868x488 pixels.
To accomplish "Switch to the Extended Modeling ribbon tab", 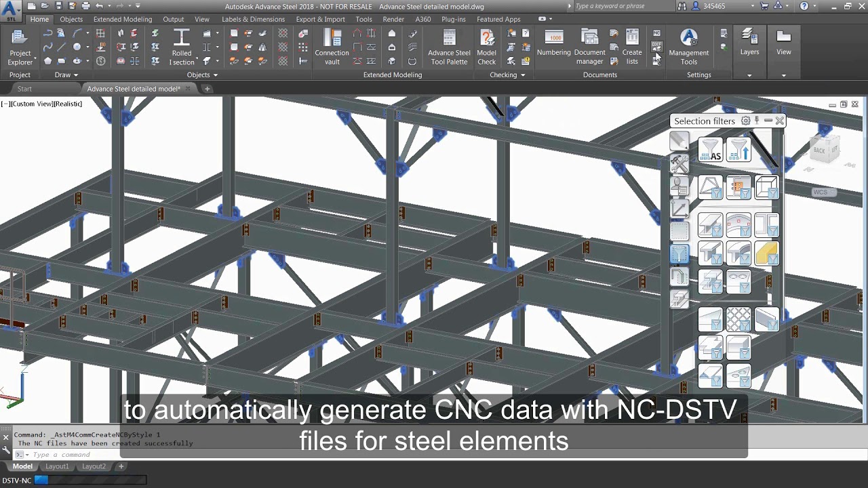I will coord(122,19).
